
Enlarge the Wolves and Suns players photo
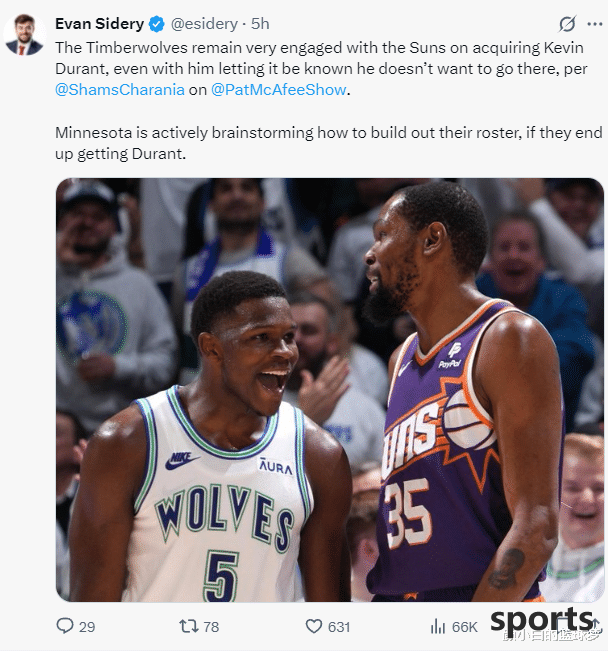330,390
